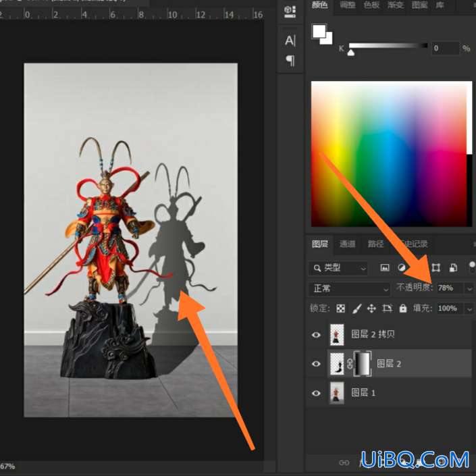Switch to the 图案 tab
476x476 pixels.
point(419,5)
